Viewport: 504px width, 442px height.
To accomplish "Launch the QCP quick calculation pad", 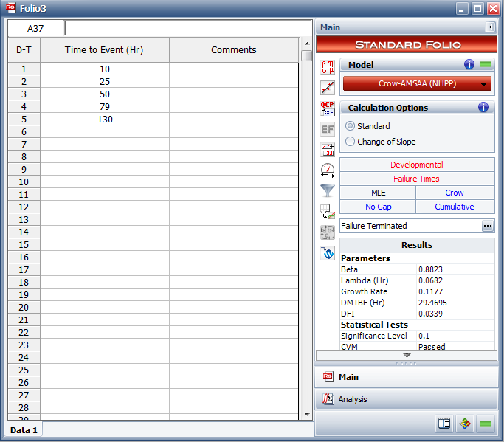I will 328,108.
